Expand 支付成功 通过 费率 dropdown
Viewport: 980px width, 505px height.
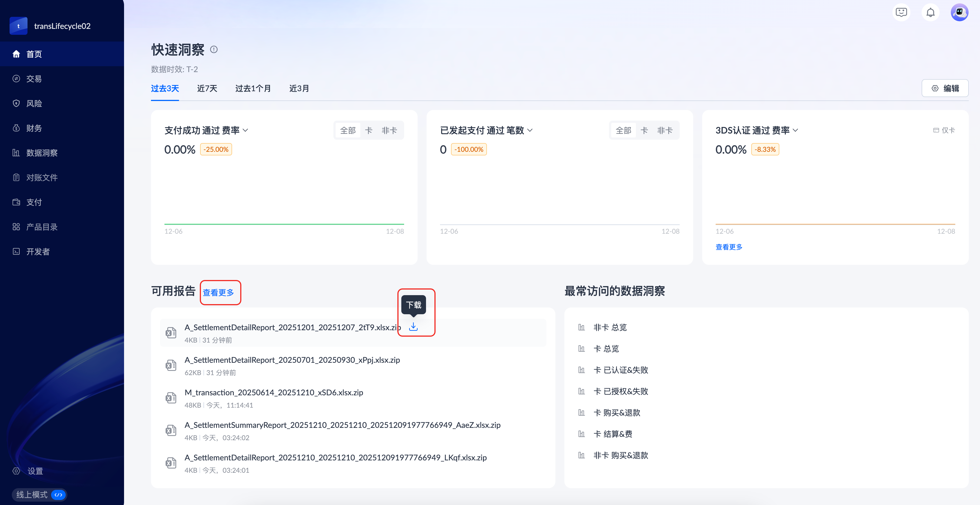tap(245, 130)
